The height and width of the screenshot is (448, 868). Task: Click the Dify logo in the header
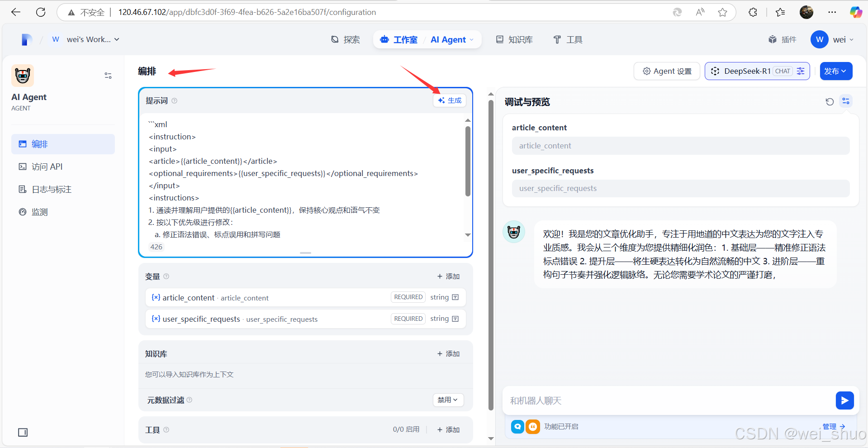[x=26, y=40]
